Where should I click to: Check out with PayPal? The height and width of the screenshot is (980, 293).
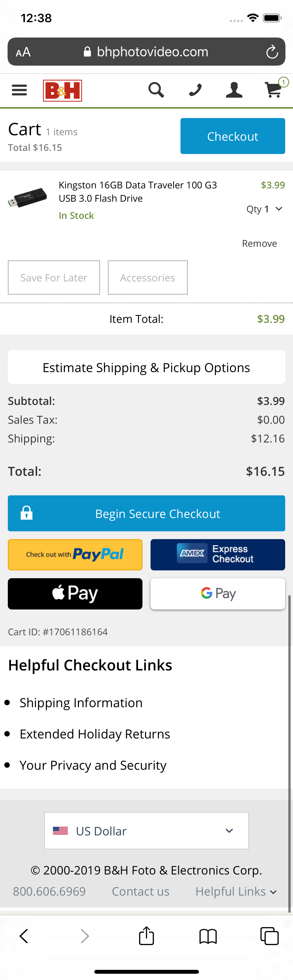[x=75, y=555]
